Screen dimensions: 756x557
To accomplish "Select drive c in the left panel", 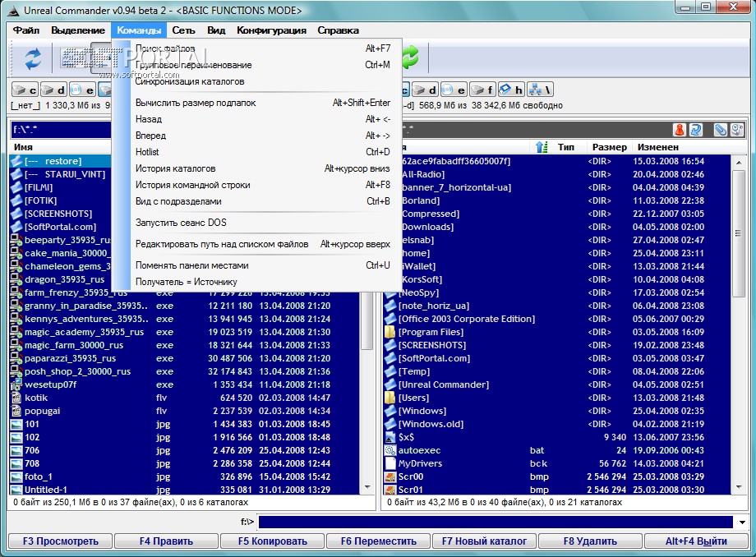I will (25, 90).
